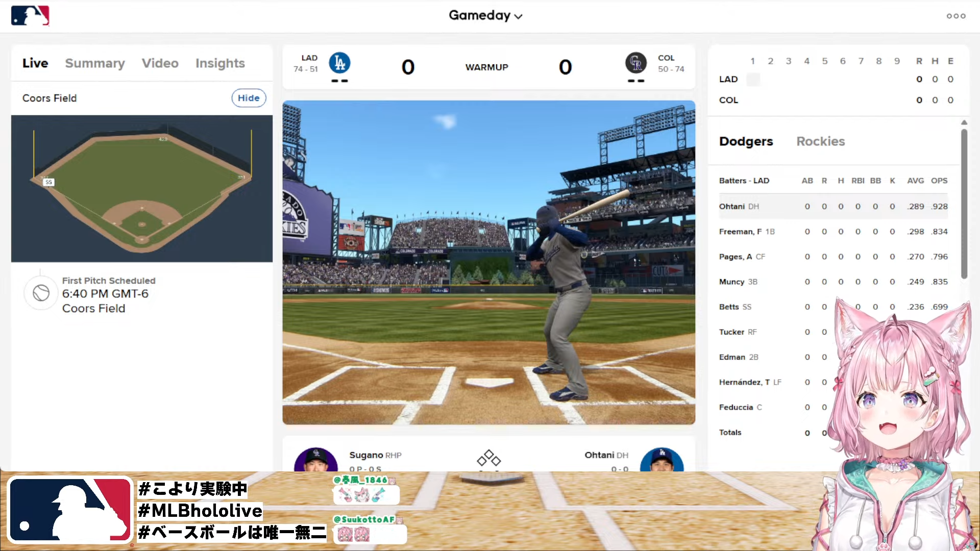
Task: Click the 3D batter animation view
Action: click(489, 262)
